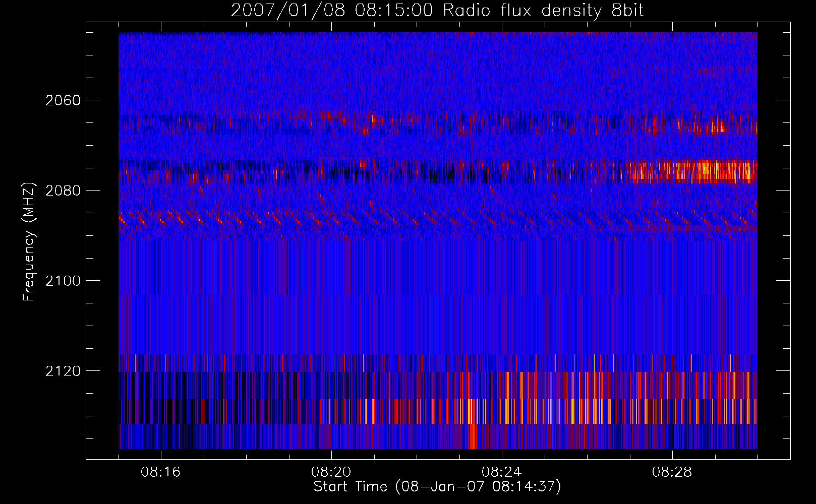Click the 2060 frequency tick label

pos(63,100)
